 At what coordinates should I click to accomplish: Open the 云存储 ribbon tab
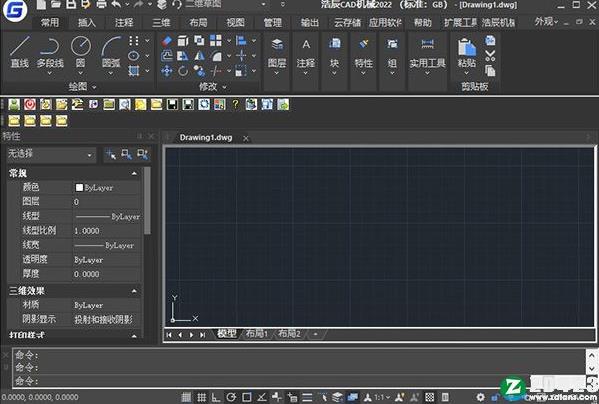coord(347,23)
